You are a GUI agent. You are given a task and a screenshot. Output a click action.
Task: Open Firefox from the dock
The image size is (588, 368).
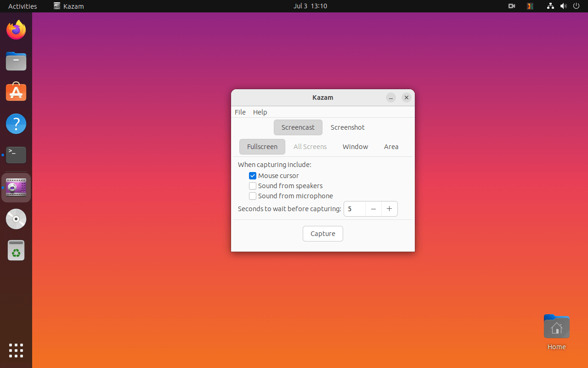[16, 30]
